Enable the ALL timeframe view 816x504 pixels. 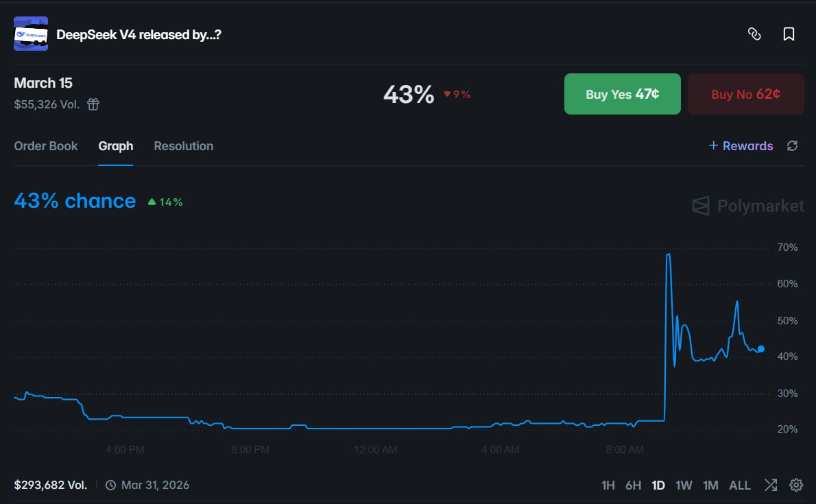pos(739,485)
